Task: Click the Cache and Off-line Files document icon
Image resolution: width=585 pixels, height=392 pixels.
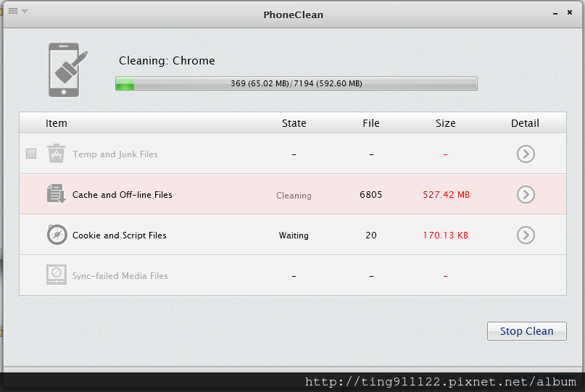Action: point(57,194)
